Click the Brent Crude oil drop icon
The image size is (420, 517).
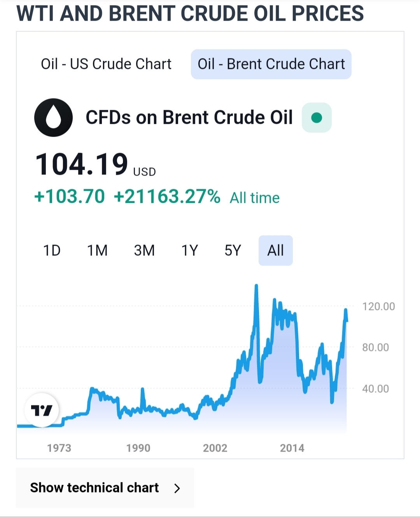(x=53, y=118)
